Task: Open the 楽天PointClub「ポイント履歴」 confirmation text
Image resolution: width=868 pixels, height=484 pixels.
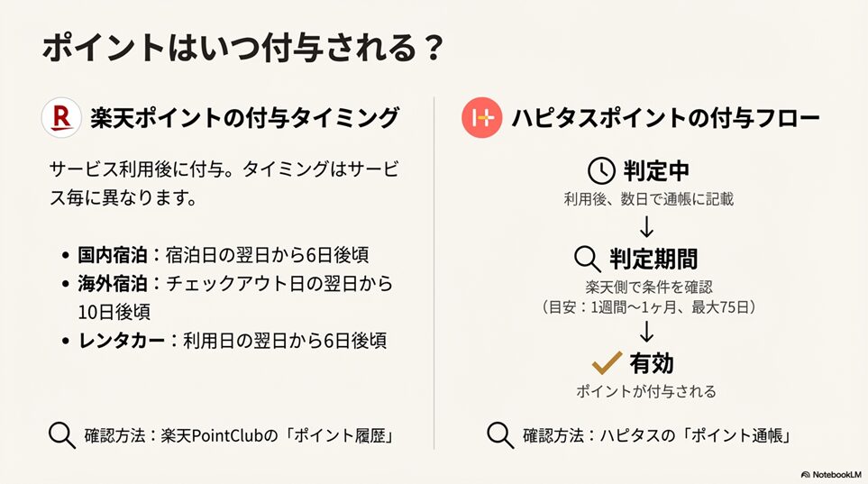Action: click(280, 436)
